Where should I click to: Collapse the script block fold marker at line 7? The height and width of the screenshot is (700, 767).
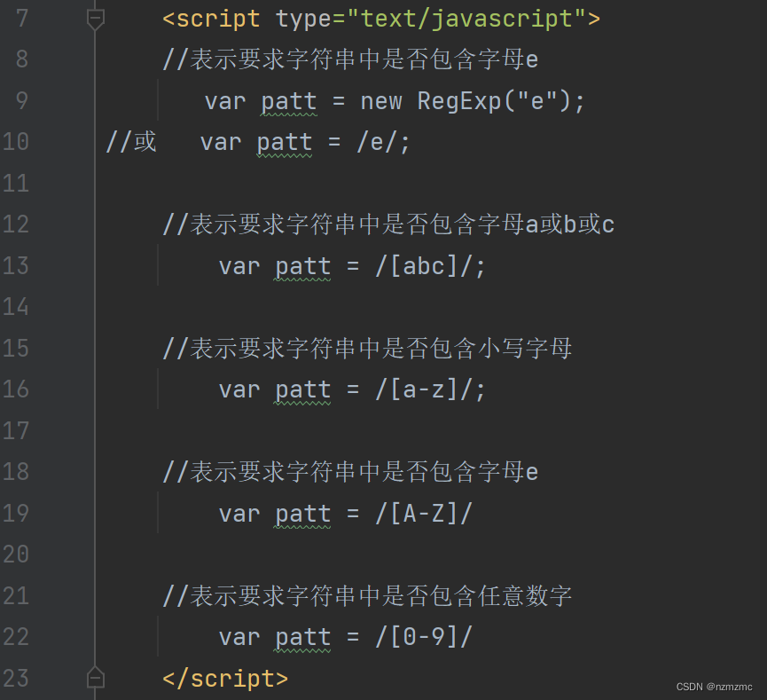(x=96, y=20)
